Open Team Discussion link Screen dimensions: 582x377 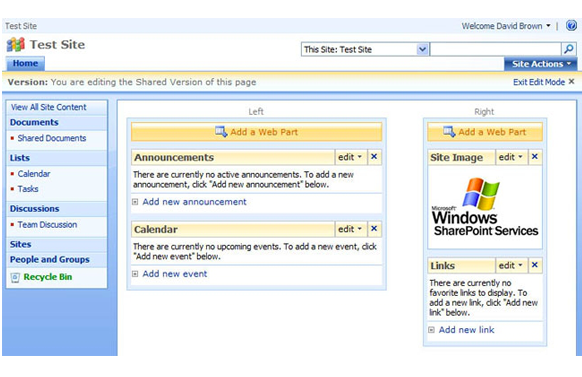pyautogui.click(x=48, y=224)
